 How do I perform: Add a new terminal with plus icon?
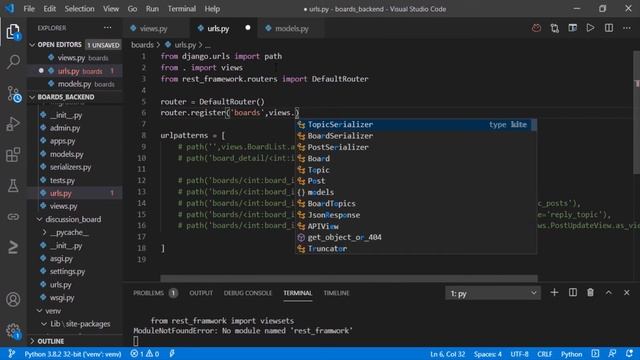(x=554, y=293)
